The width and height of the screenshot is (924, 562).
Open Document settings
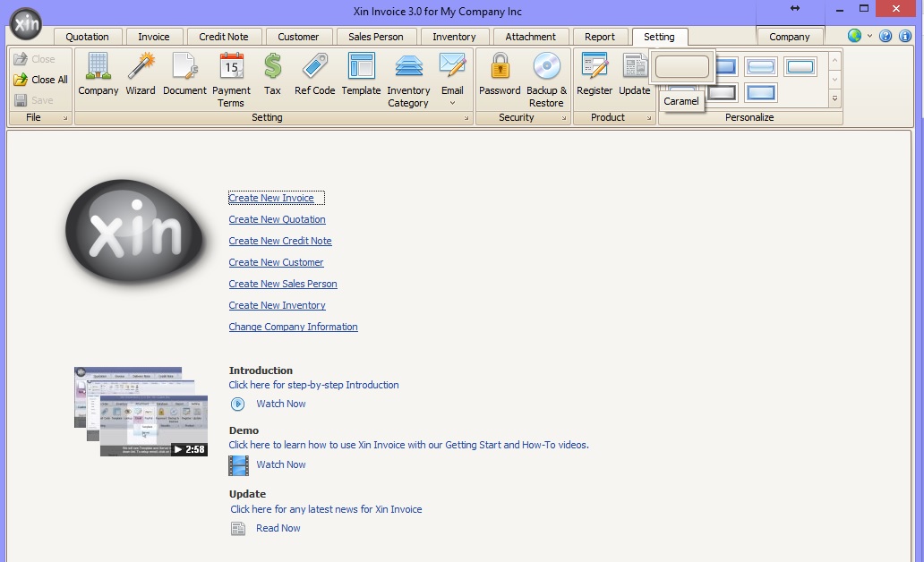[184, 73]
